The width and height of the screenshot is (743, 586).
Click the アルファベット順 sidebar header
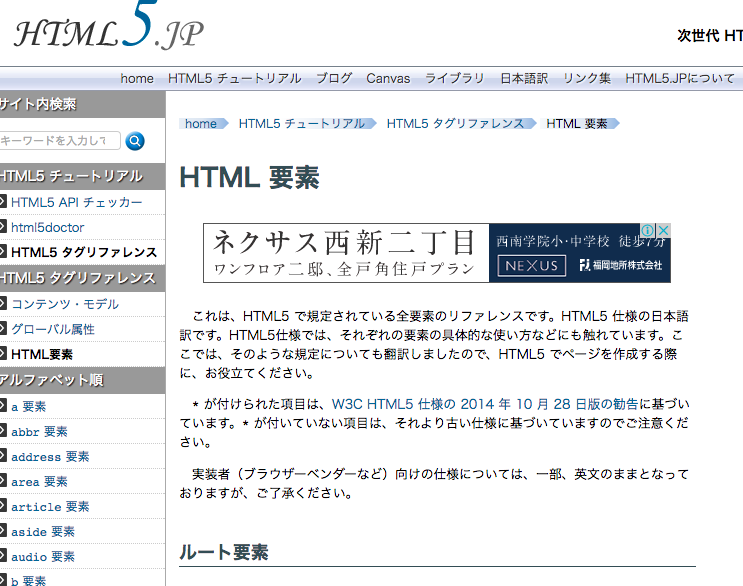coord(82,380)
